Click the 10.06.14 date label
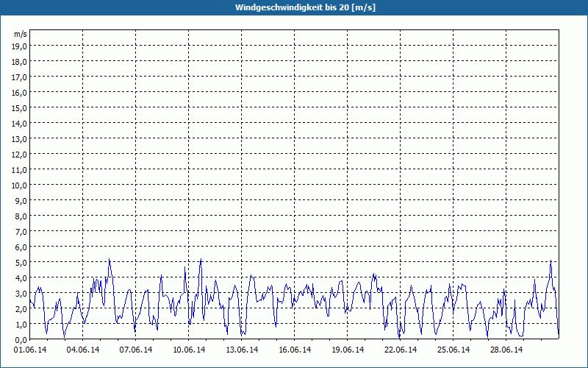The width and height of the screenshot is (588, 368). (189, 350)
